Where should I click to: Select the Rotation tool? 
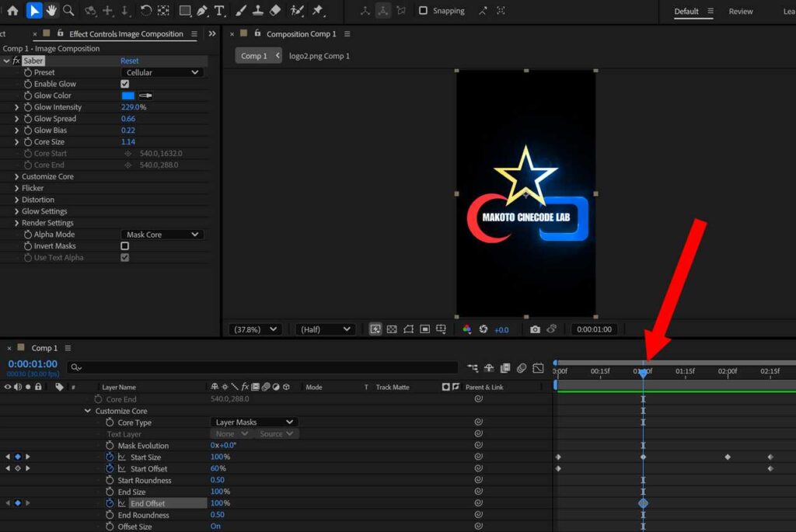(x=145, y=10)
